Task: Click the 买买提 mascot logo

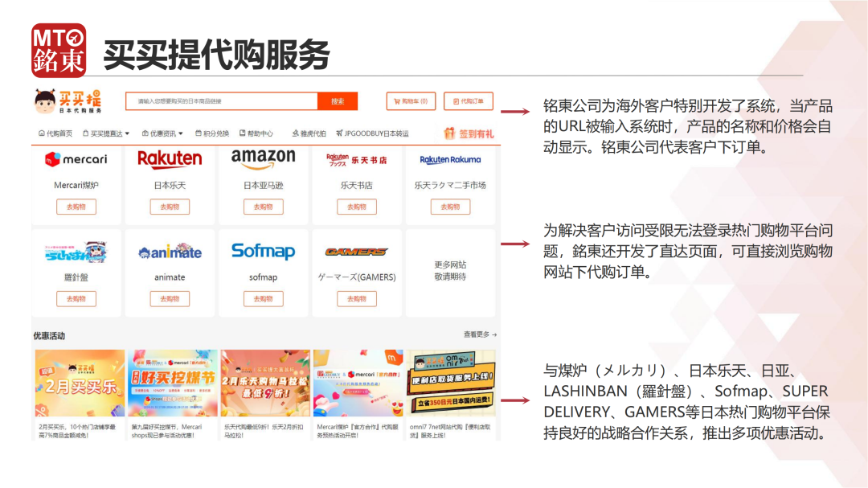Action: [x=68, y=101]
